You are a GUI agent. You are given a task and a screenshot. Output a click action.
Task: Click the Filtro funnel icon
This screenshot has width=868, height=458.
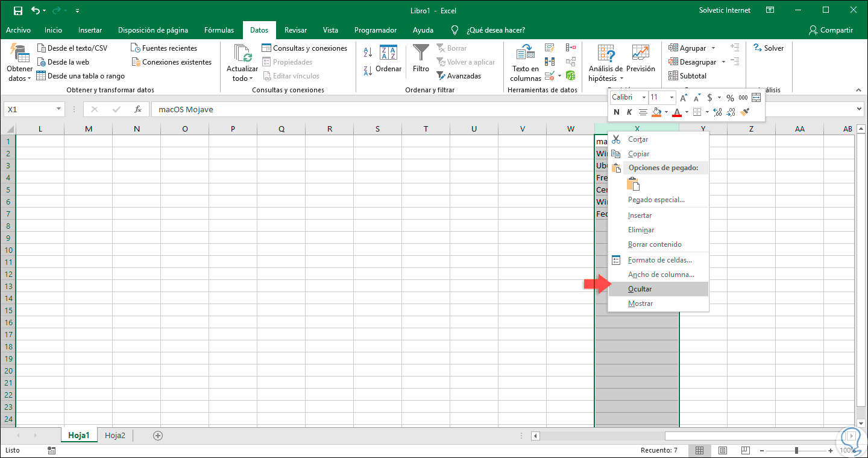(421, 53)
